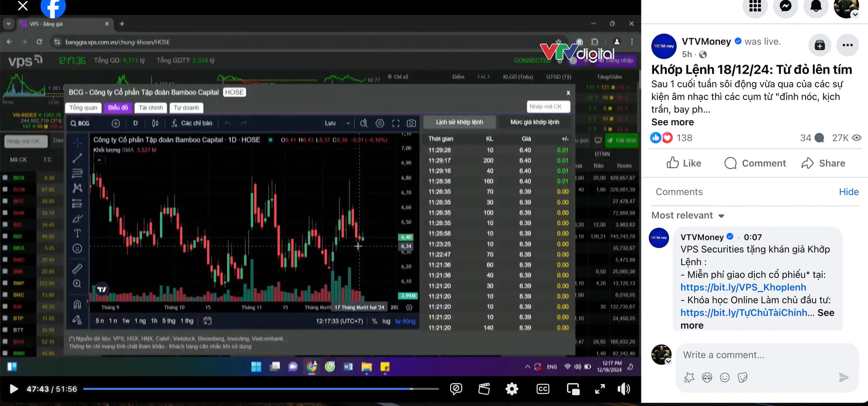The image size is (868, 406).
Task: Enter fullscreen video mode
Action: tap(600, 389)
